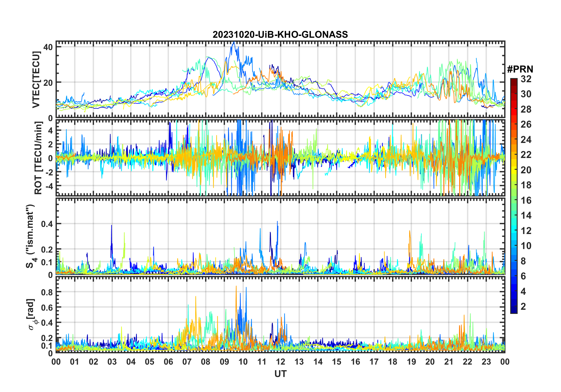The image size is (561, 392).
Task: Click the colorbar tick label 24
Action: [x=526, y=140]
